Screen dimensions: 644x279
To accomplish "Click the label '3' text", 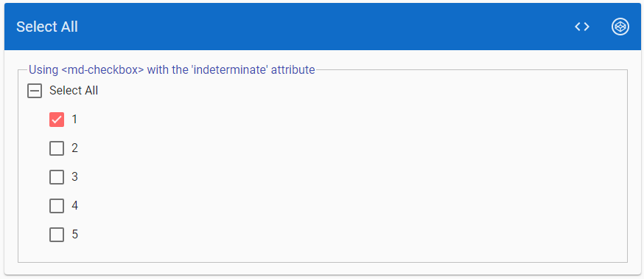I will click(74, 176).
